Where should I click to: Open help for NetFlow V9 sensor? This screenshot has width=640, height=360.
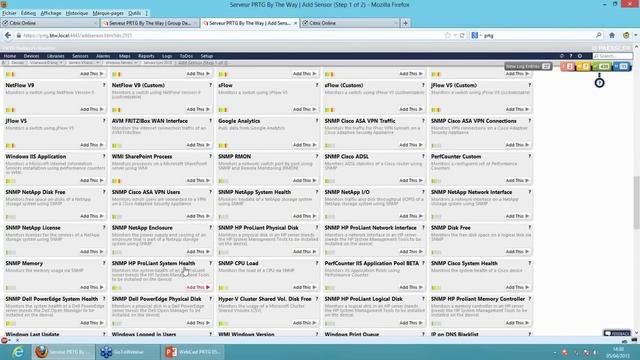[x=104, y=85]
